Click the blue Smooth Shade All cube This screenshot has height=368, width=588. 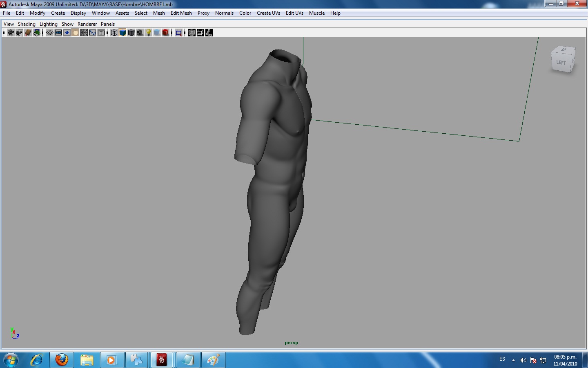(x=122, y=33)
